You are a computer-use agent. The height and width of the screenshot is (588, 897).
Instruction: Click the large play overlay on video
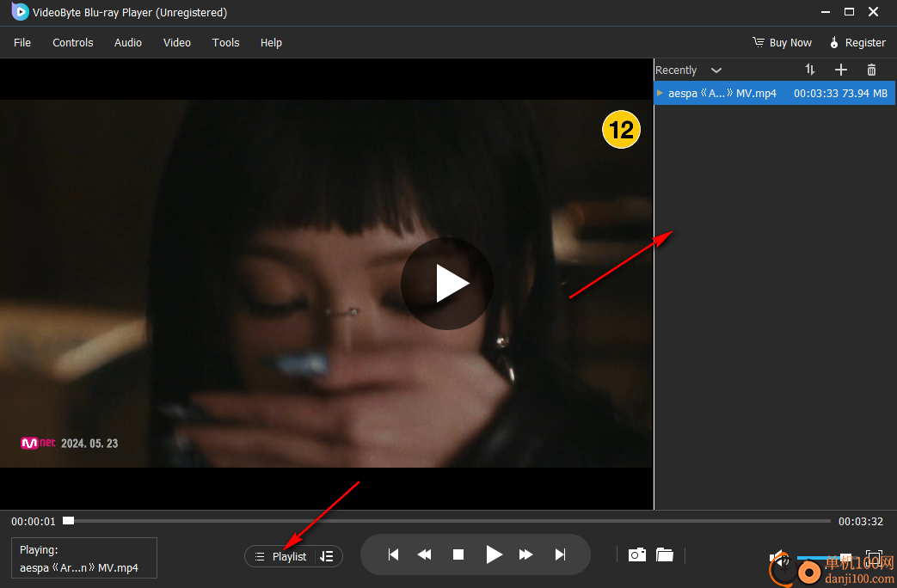447,283
